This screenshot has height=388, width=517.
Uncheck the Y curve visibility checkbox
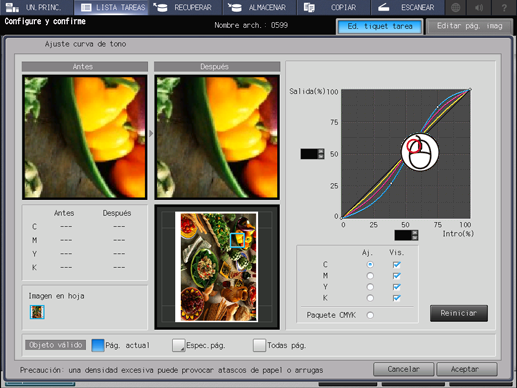[396, 287]
